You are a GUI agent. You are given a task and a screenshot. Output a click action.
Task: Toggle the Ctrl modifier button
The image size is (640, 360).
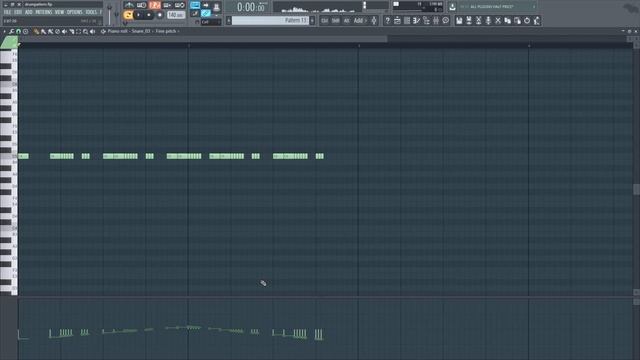(x=324, y=20)
